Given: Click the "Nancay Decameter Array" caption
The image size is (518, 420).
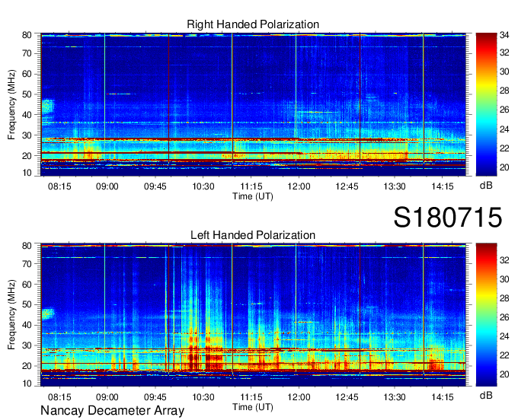Looking at the screenshot, I should [112, 411].
